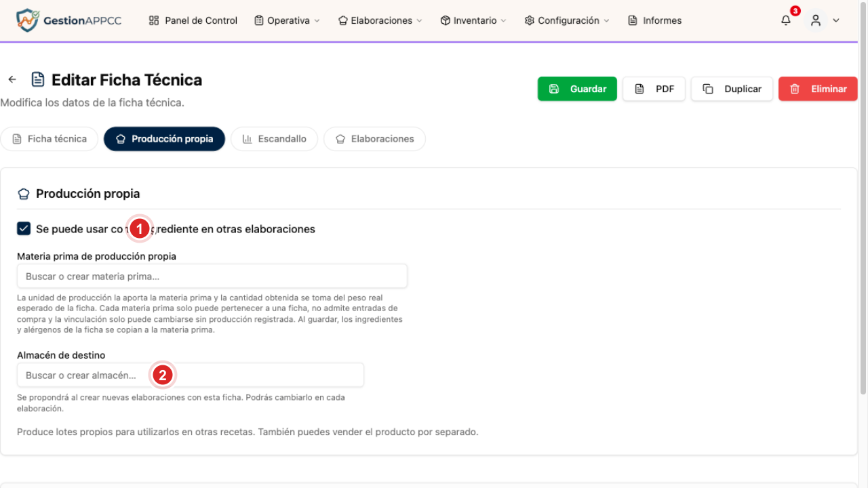868x488 pixels.
Task: Expand the Inventario menu
Action: pyautogui.click(x=473, y=20)
